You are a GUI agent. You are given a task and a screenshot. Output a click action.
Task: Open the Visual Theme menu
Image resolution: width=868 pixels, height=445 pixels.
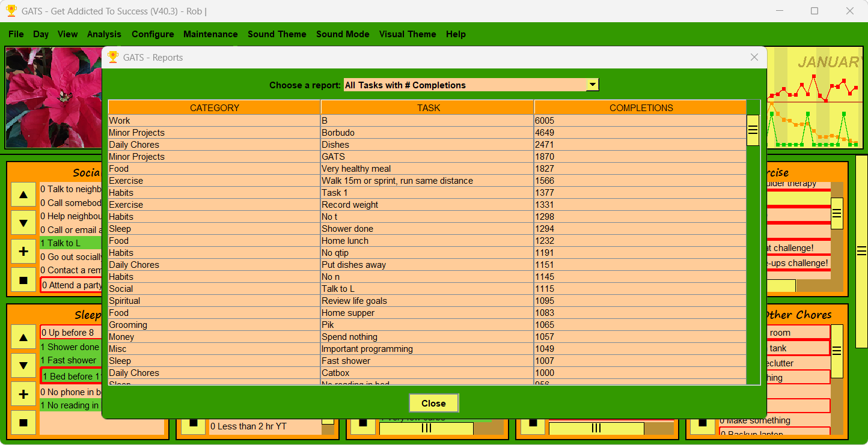pos(407,34)
